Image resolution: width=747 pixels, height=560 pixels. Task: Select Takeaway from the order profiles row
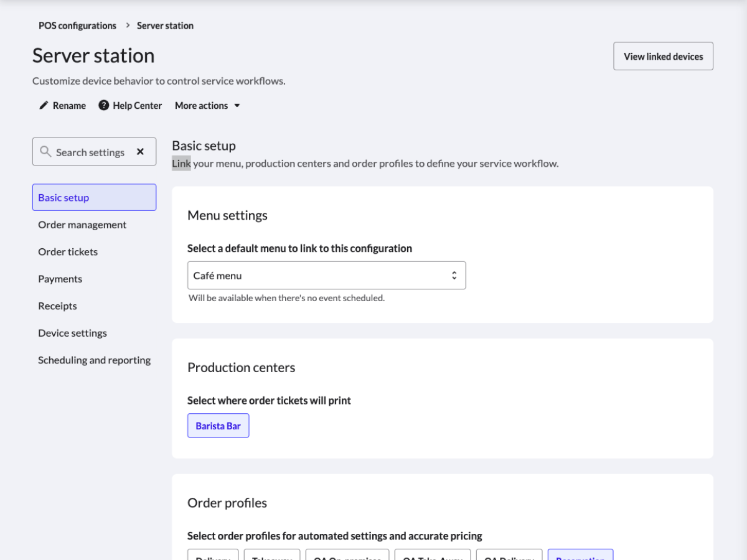coord(272,557)
